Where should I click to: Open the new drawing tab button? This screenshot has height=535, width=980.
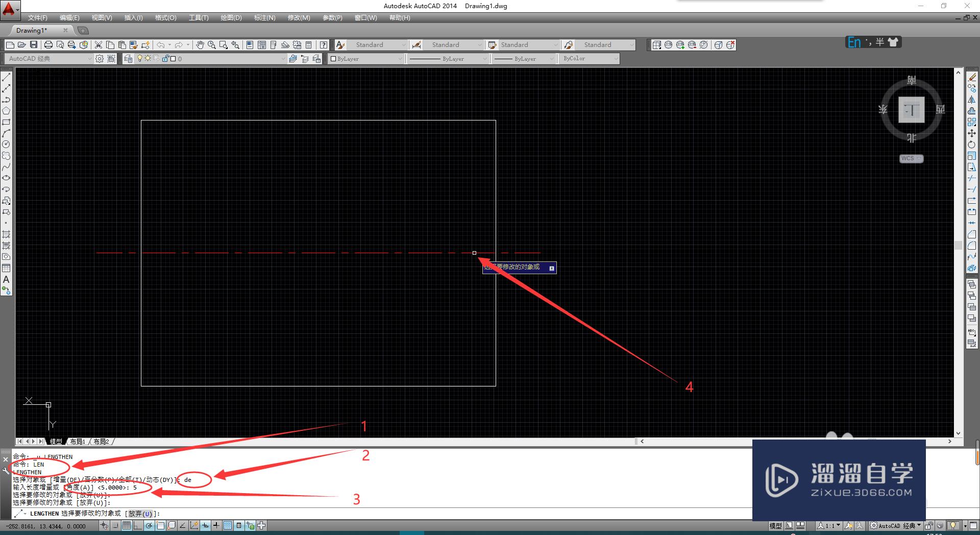(x=83, y=31)
